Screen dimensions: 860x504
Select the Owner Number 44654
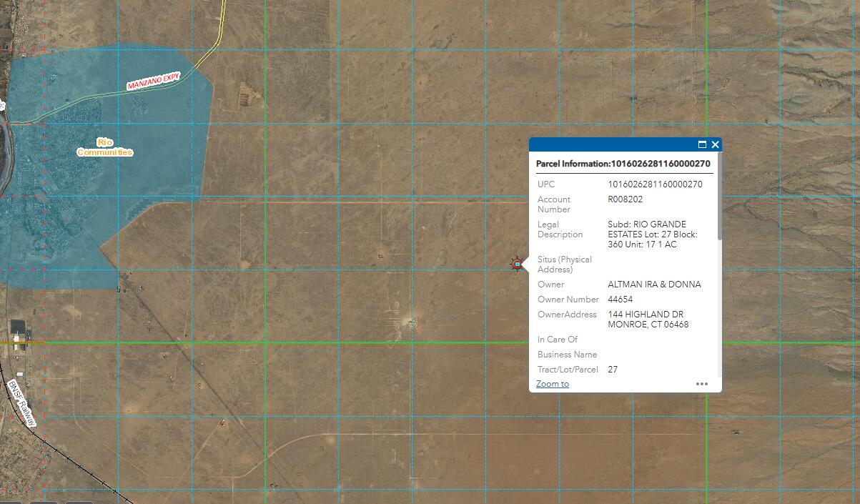point(621,299)
